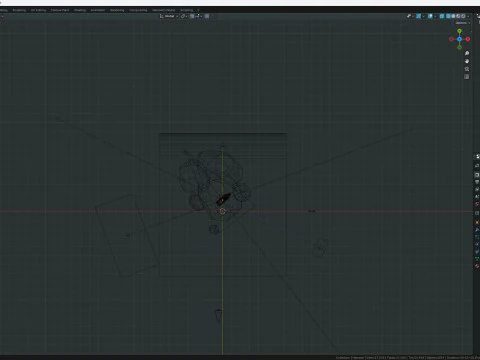Screen dimensions: 480x360
Task: Click the zoom view magnifier icon
Action: click(x=467, y=53)
